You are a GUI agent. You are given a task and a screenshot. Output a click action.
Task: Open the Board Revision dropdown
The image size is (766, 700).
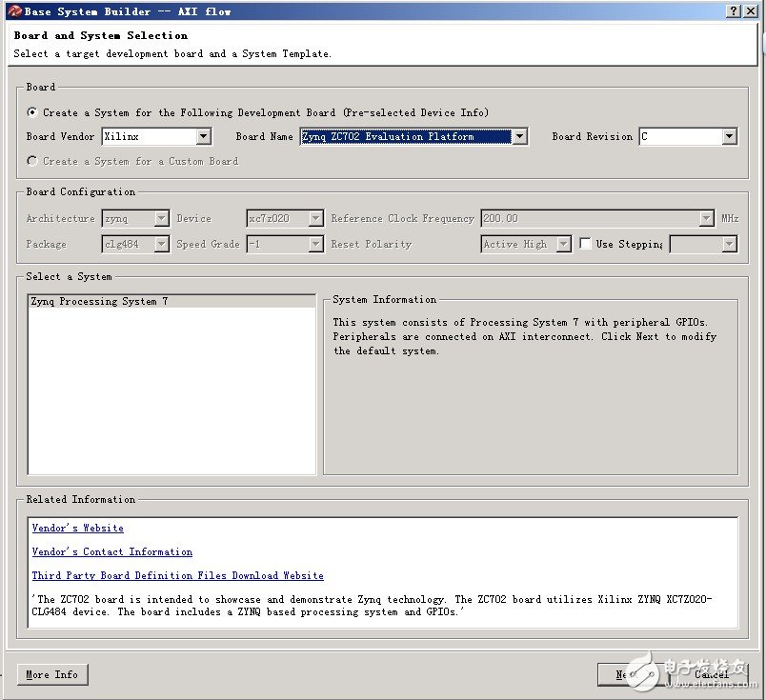(x=729, y=137)
